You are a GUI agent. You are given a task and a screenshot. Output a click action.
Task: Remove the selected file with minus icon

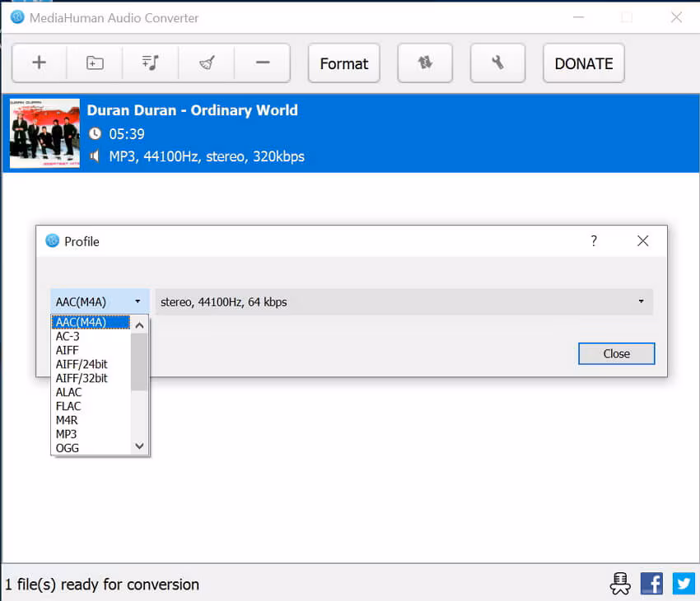point(263,63)
